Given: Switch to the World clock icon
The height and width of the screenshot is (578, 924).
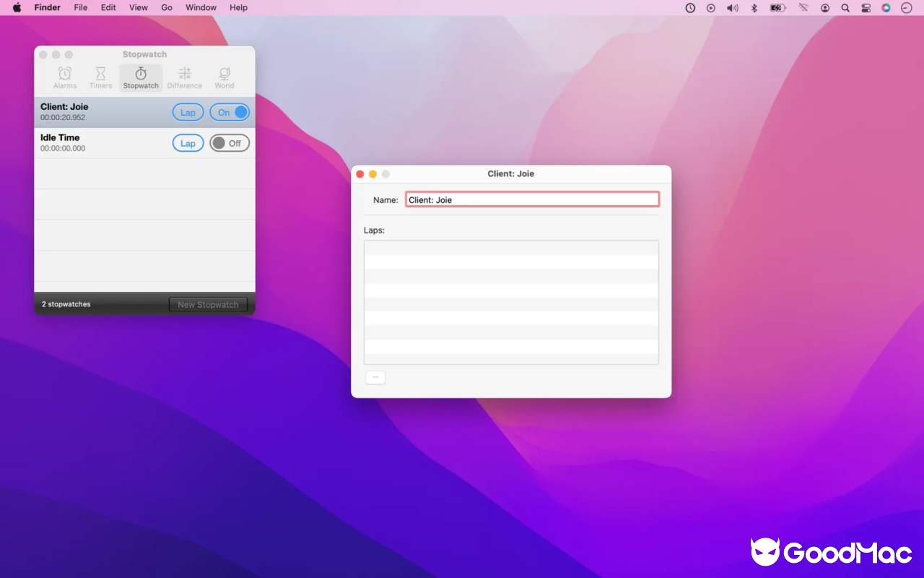Looking at the screenshot, I should coord(225,77).
